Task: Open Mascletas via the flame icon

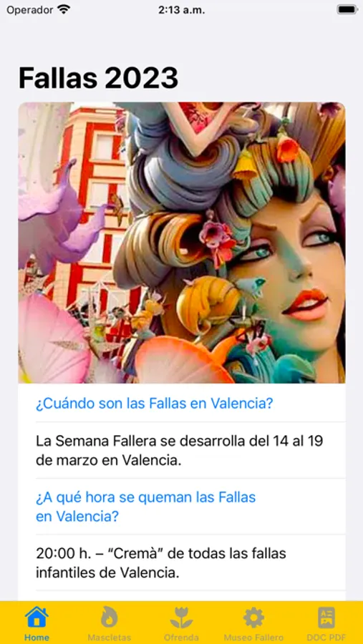Action: [x=109, y=617]
